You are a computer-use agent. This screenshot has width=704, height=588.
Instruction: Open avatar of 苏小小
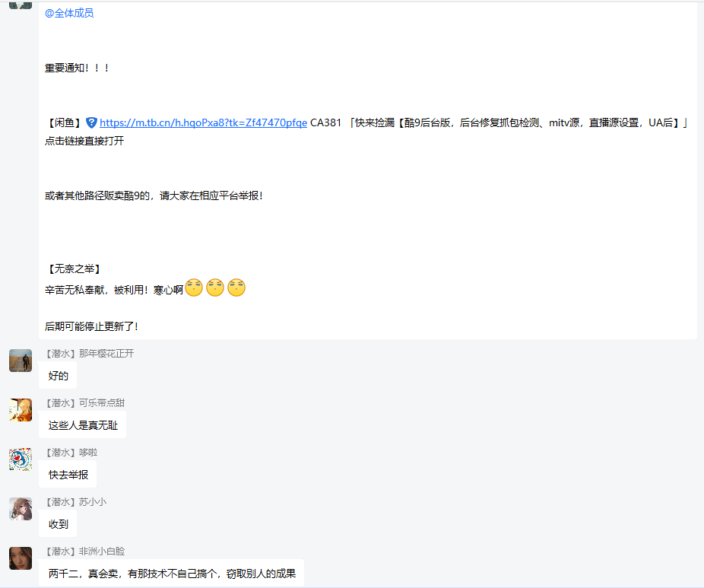(x=21, y=508)
